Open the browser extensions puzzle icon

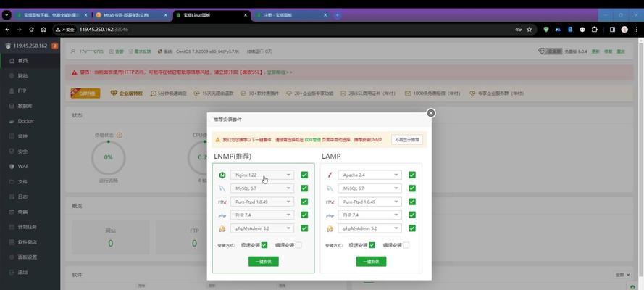pyautogui.click(x=594, y=30)
